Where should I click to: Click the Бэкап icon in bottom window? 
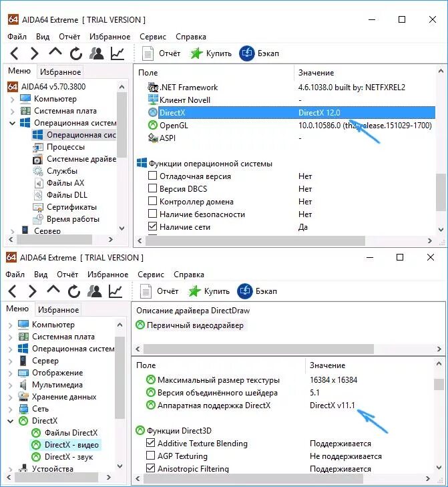point(245,291)
